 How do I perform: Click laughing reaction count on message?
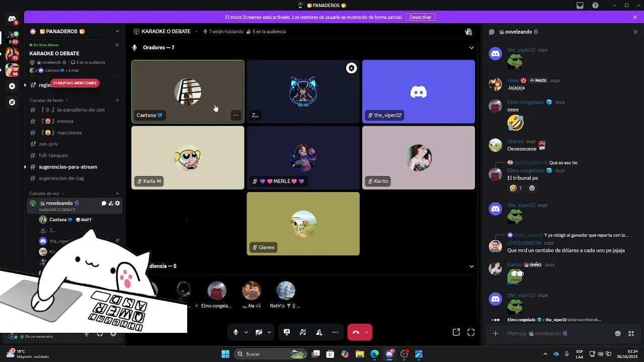point(516,188)
